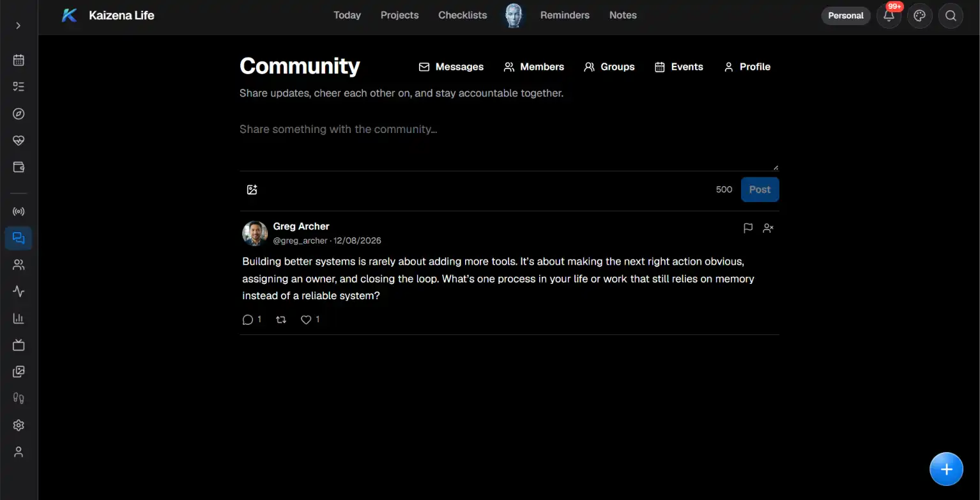Open the search magnifier icon
This screenshot has height=500, width=980.
[951, 16]
